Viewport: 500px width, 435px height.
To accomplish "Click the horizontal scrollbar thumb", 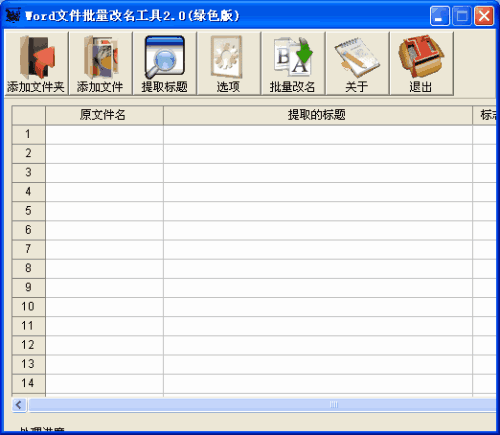I will [262, 405].
